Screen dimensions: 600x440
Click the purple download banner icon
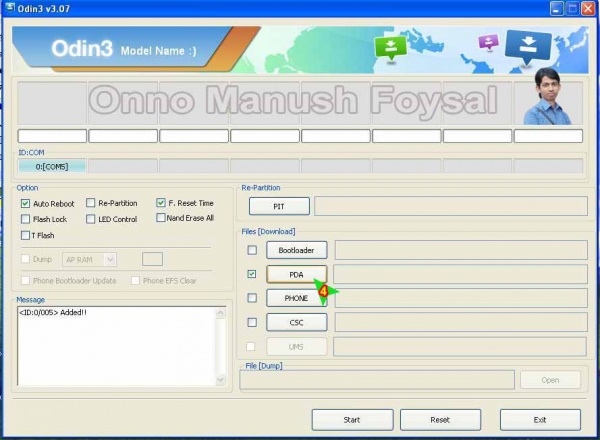489,42
